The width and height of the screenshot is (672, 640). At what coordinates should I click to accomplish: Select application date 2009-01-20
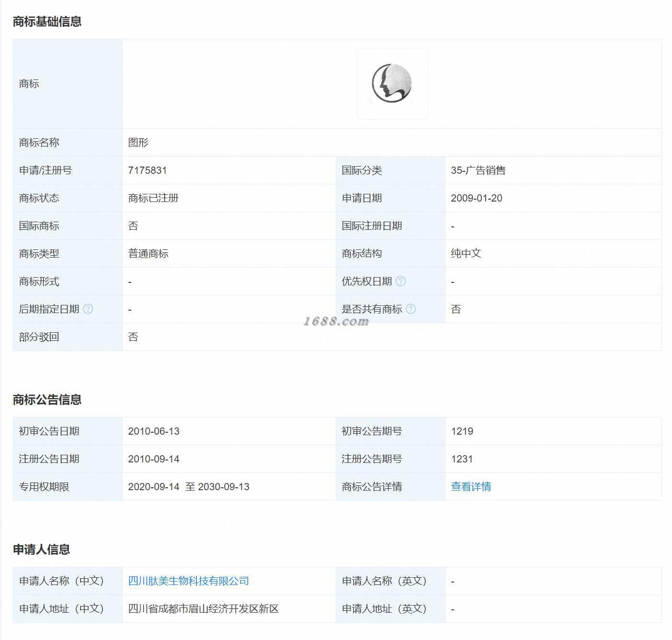(477, 198)
